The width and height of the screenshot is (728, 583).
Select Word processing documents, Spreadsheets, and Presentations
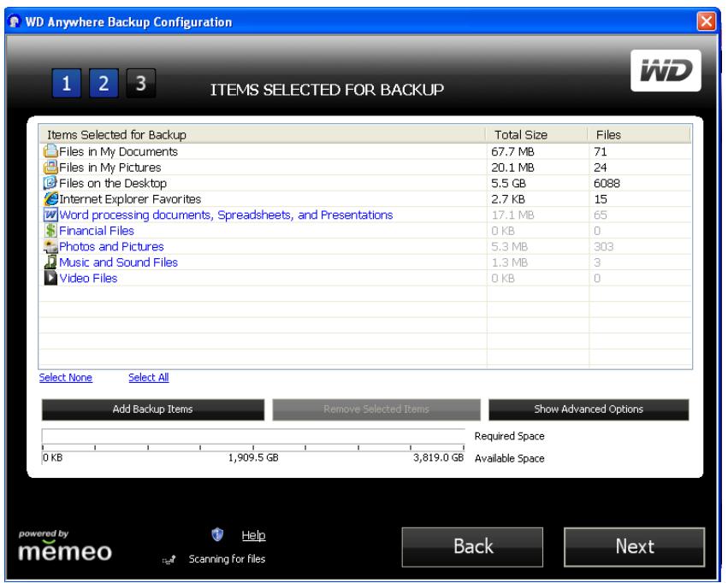coord(365,215)
